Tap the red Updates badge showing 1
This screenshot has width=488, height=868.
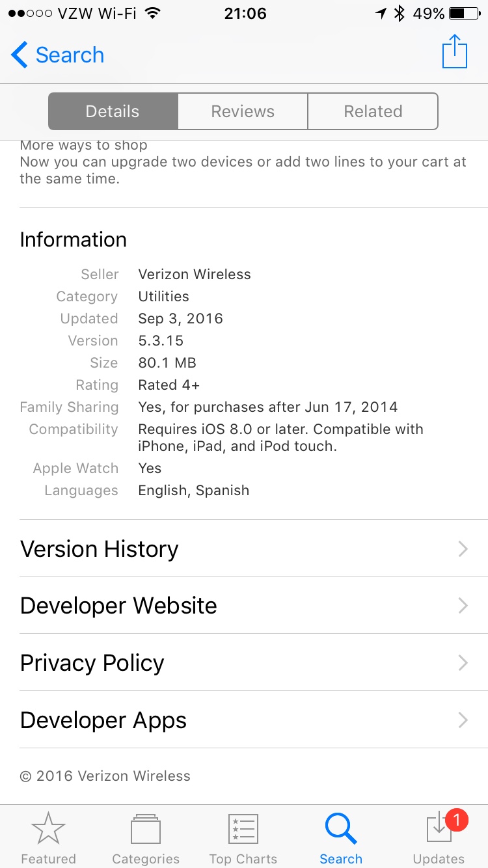coord(457,821)
